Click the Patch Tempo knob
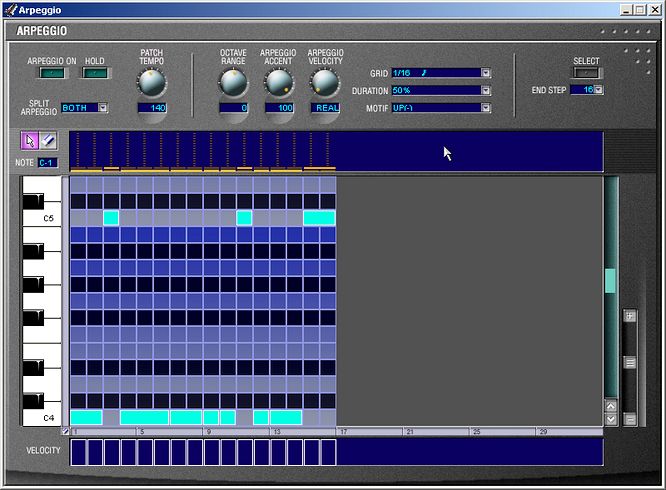Viewport: 666px width, 490px height. coord(151,82)
